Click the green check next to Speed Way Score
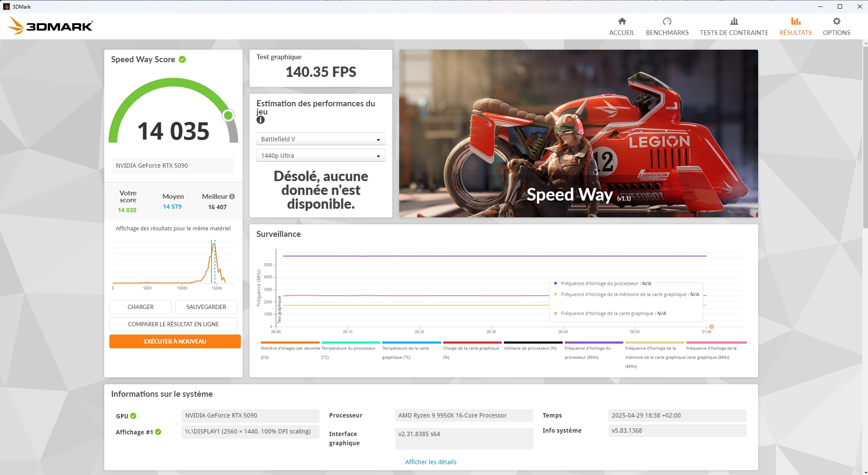The image size is (868, 475). (182, 59)
